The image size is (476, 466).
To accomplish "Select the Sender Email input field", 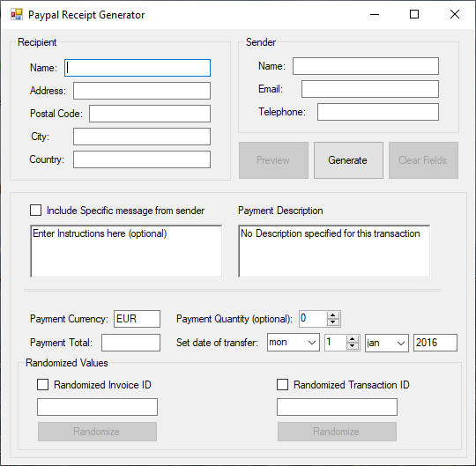I will click(370, 89).
